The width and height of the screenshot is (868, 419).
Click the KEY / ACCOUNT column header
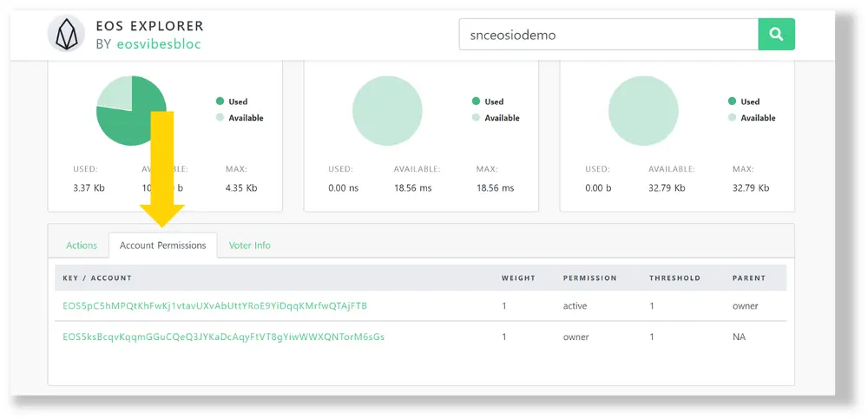click(97, 278)
